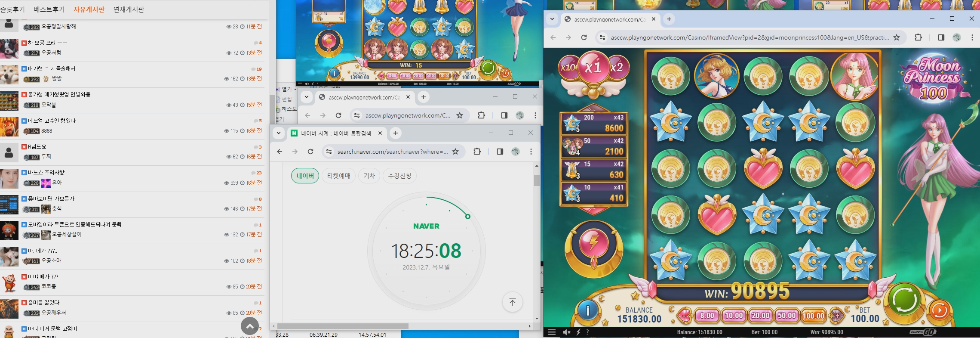Open tab search dropdown in the middle playngonetwork window
This screenshot has height=338, width=980.
307,97
